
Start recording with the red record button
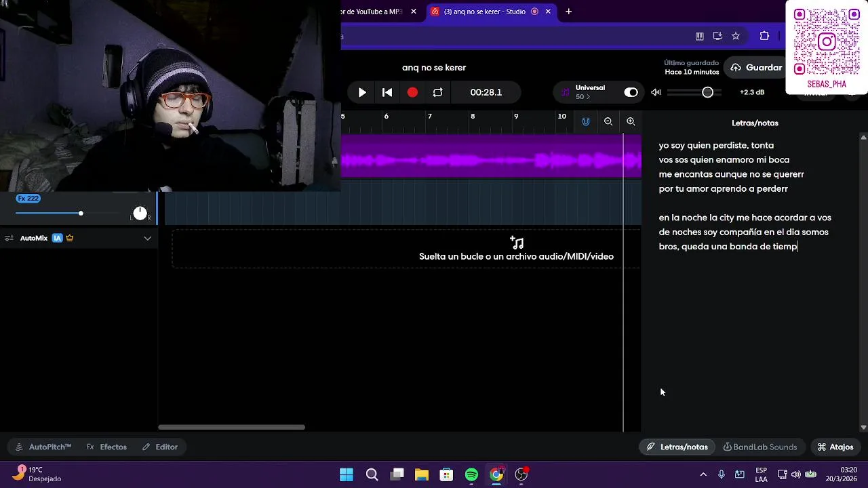coord(412,92)
